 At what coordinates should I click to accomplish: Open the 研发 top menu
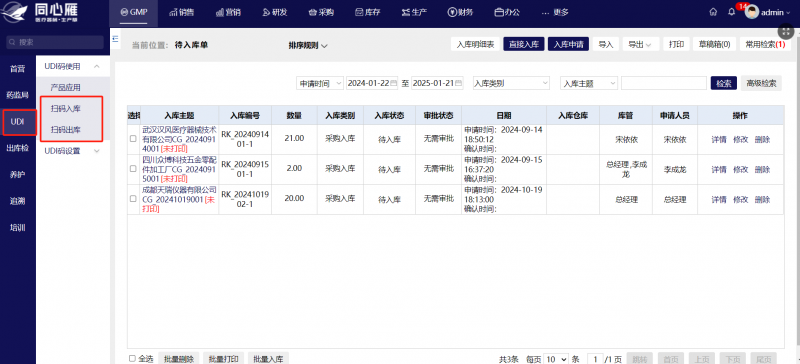(x=274, y=13)
